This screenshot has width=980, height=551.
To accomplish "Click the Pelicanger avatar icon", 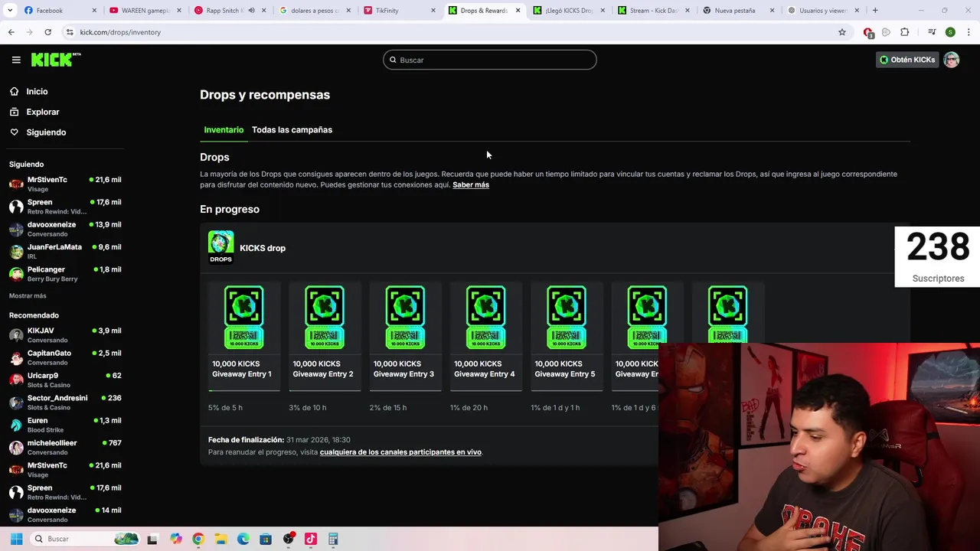I will tap(16, 274).
